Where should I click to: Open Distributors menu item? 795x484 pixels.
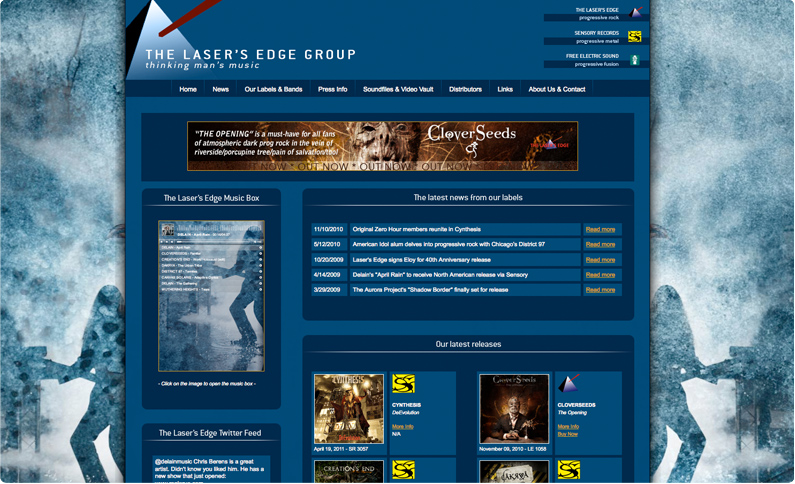tap(465, 89)
